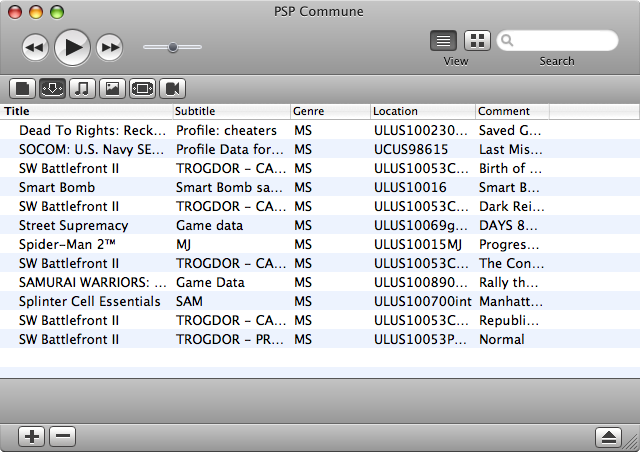Viewport: 640px width, 452px height.
Task: Click the Manhatt... comment
Action: coord(511,301)
